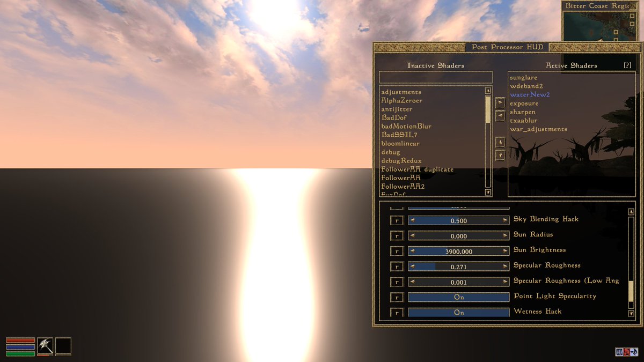Click inactive shaders list scroll down arrow
The width and height of the screenshot is (644, 362).
pyautogui.click(x=488, y=192)
